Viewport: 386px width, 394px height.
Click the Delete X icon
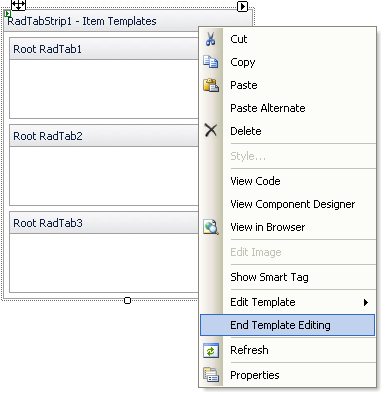coord(211,130)
